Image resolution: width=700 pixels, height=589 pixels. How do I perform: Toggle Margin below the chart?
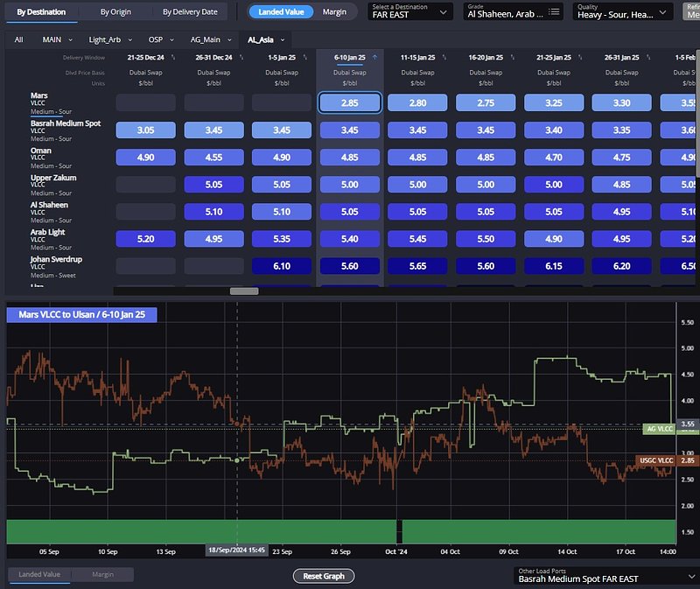(x=102, y=574)
